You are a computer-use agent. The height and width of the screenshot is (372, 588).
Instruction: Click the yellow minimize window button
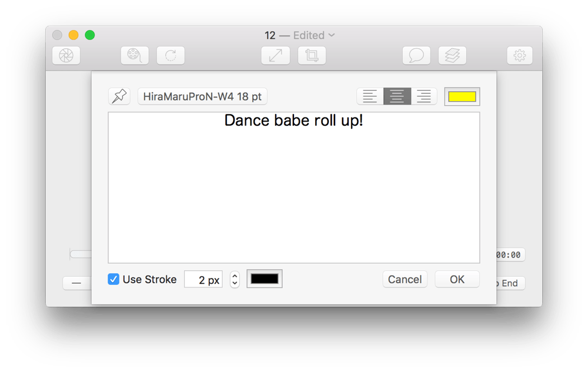tap(73, 35)
